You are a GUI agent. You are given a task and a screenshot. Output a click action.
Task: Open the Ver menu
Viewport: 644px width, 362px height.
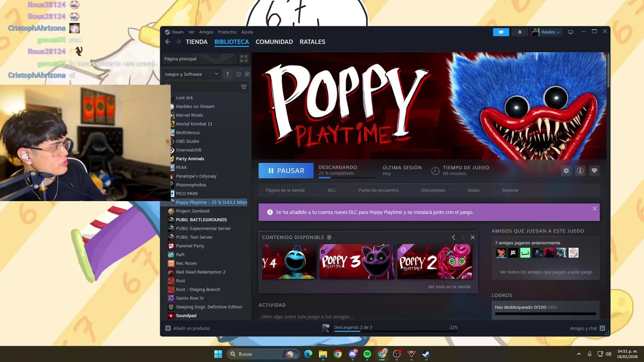point(191,32)
